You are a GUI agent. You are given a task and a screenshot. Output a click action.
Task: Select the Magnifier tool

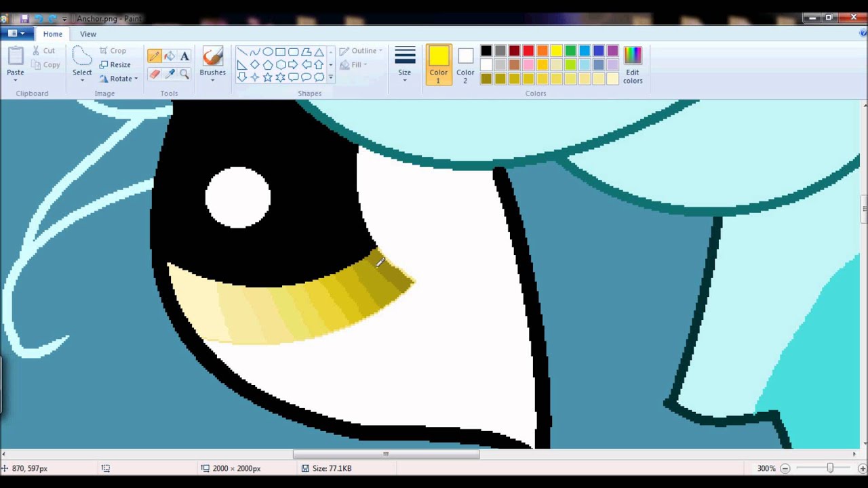[x=184, y=74]
